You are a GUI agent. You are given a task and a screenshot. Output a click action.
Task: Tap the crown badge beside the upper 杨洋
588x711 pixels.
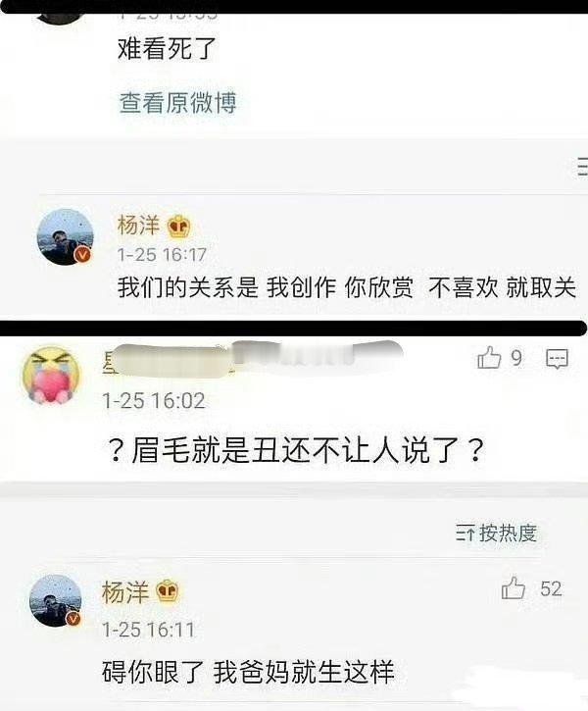(178, 227)
